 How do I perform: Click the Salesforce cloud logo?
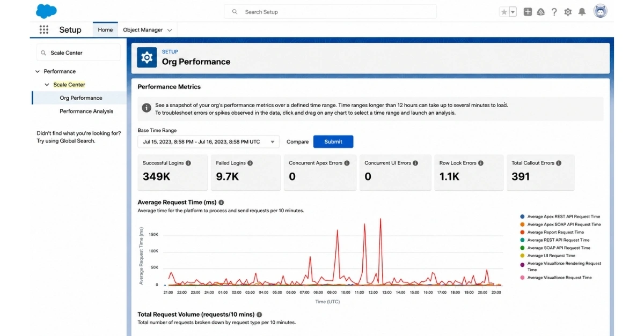coord(46,11)
